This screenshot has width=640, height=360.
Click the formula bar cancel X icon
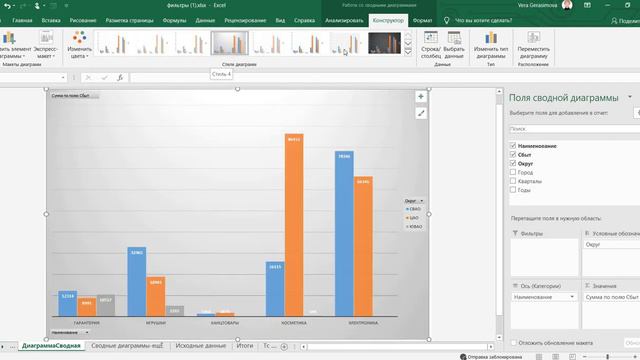88,78
